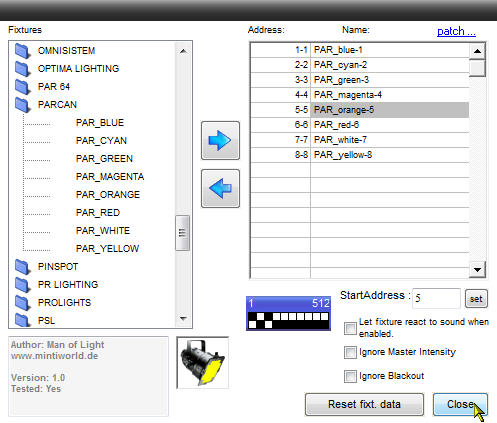497x423 pixels.
Task: Expand the PR LIGHTING folder
Action: (x=68, y=285)
